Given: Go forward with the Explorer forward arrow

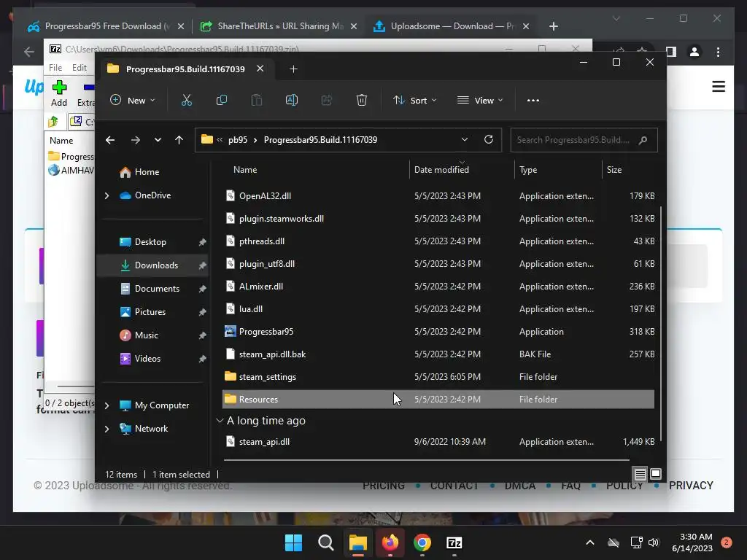Looking at the screenshot, I should pos(135,140).
